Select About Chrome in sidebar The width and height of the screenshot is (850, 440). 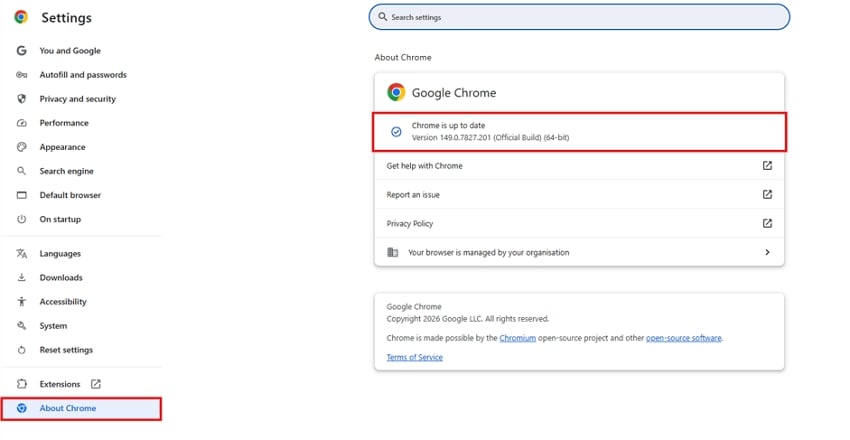[81, 408]
